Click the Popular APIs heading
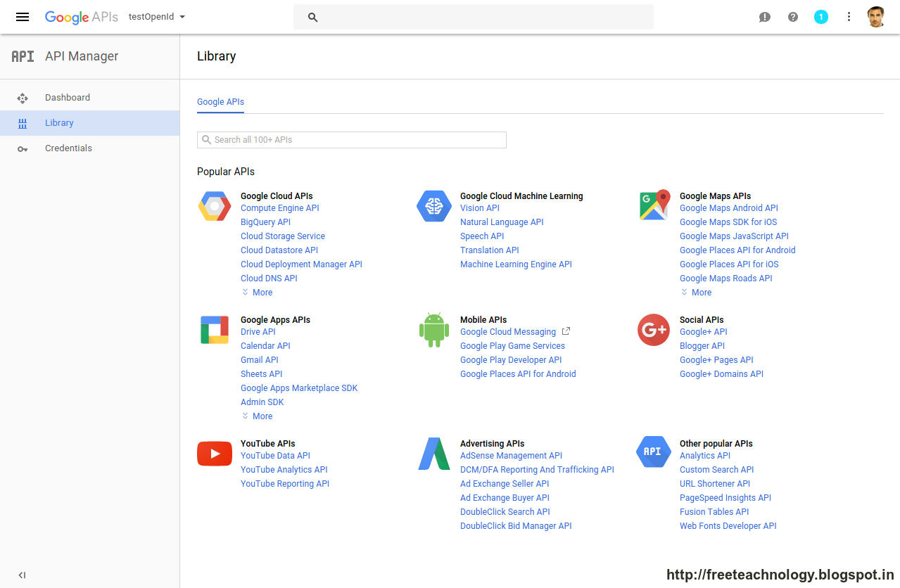The image size is (900, 588). pos(226,172)
